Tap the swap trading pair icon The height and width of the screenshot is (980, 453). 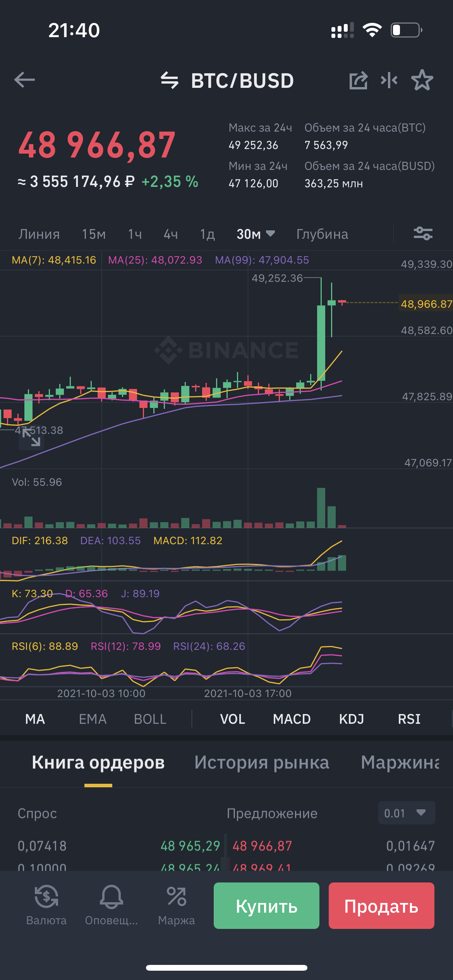(x=170, y=81)
